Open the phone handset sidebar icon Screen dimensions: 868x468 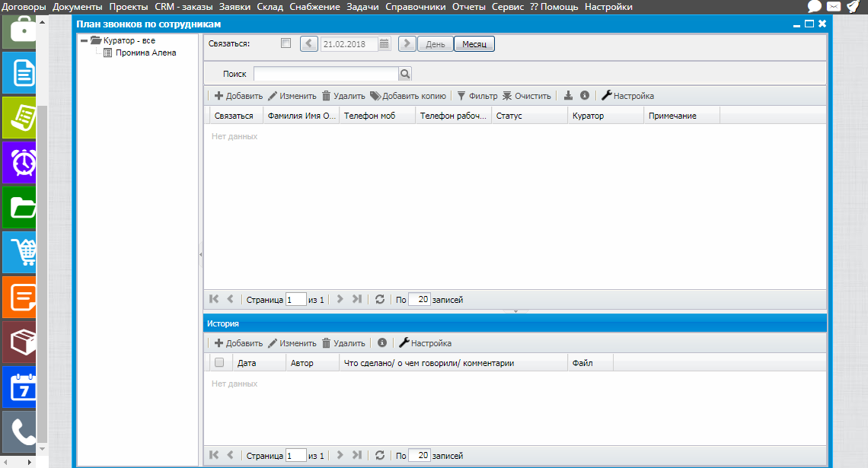tap(19, 432)
